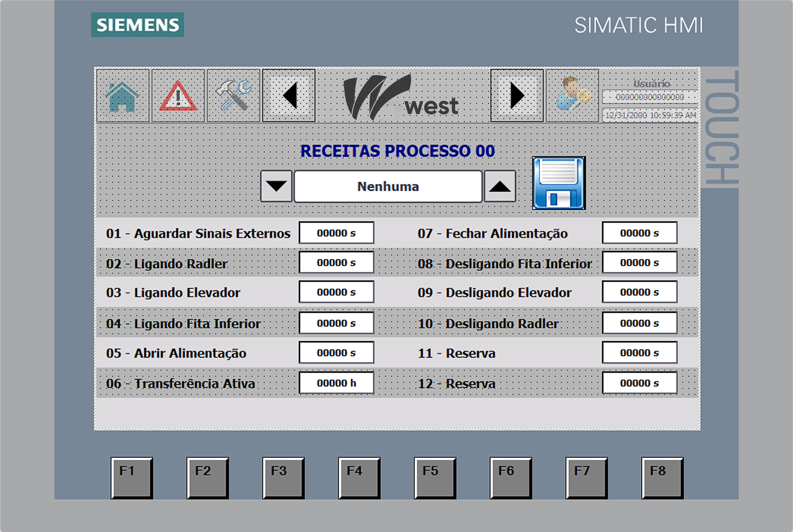793x532 pixels.
Task: Open the Nenhuma recipe selection field
Action: point(388,186)
